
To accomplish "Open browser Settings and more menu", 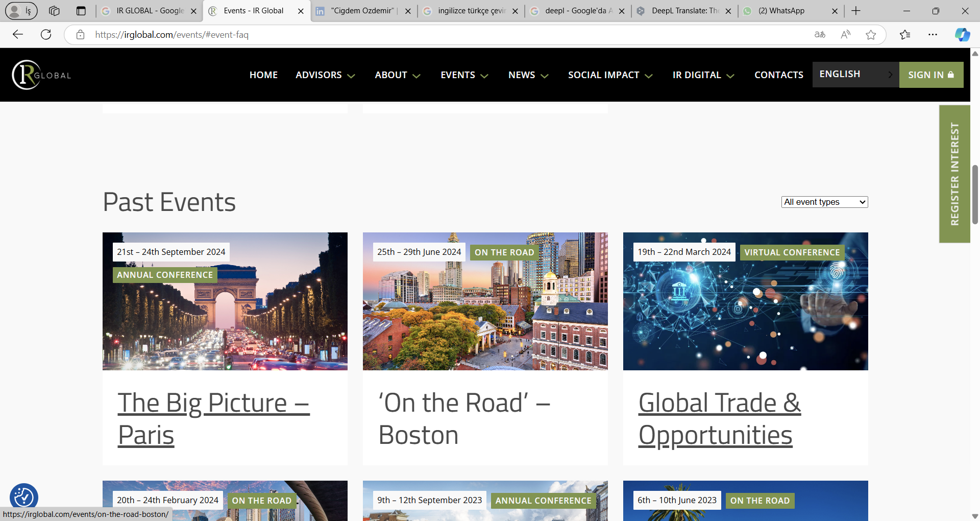I will (933, 34).
